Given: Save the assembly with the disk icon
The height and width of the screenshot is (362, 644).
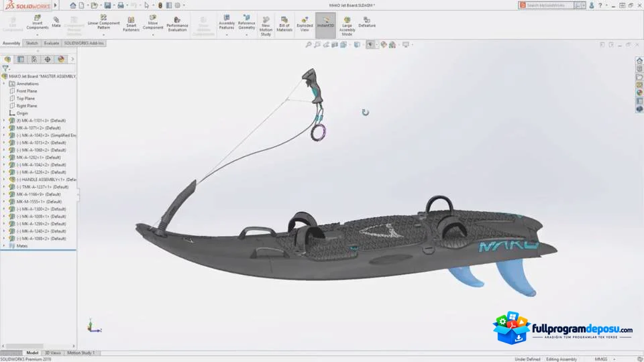Looking at the screenshot, I should [x=107, y=5].
